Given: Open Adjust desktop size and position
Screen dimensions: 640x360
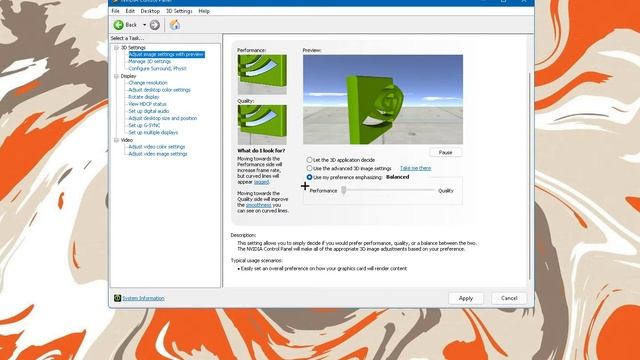Looking at the screenshot, I should [x=163, y=118].
